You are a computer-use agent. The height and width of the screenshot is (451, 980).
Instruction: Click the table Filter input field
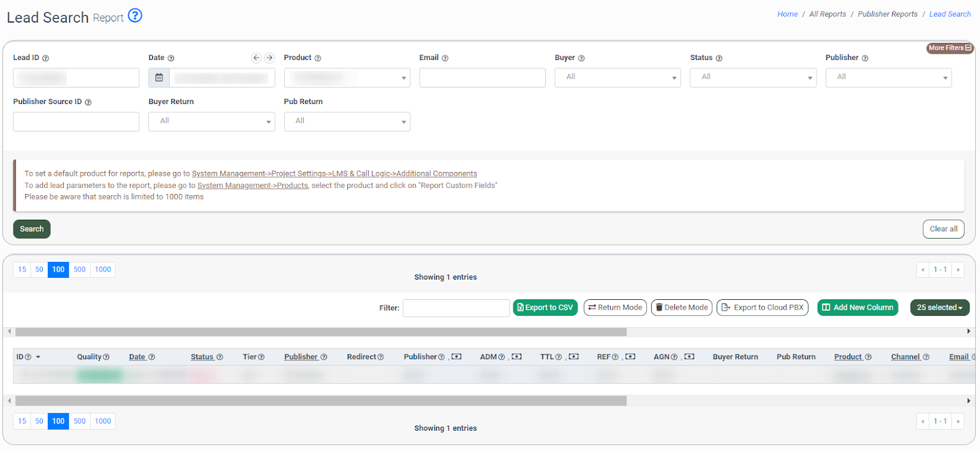point(456,308)
